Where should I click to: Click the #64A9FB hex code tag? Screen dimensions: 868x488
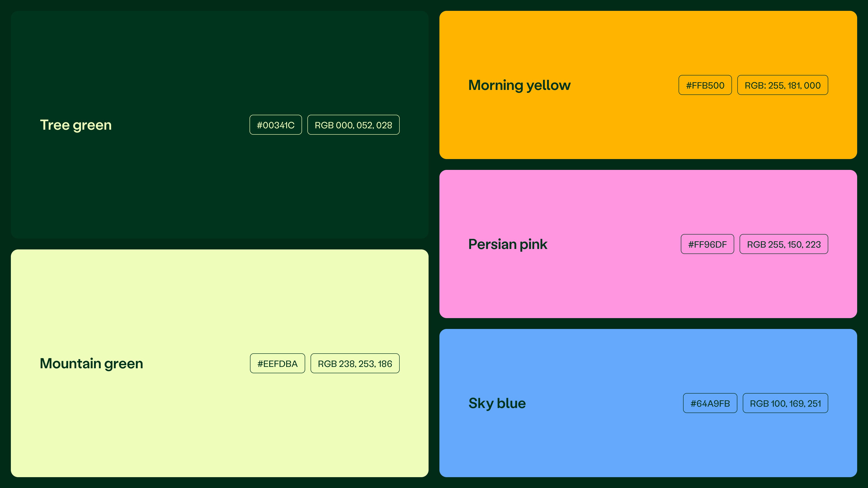tap(710, 403)
